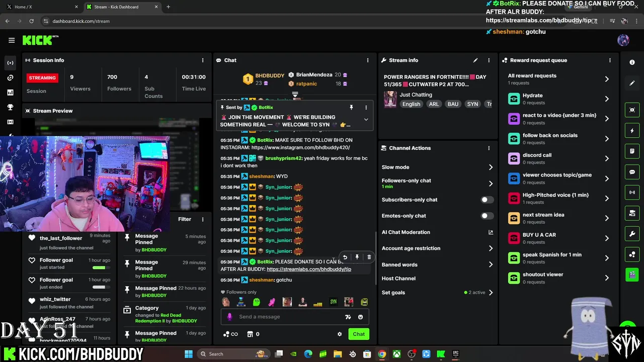Click the user avatar at top right
The height and width of the screenshot is (362, 644).
pos(623,40)
